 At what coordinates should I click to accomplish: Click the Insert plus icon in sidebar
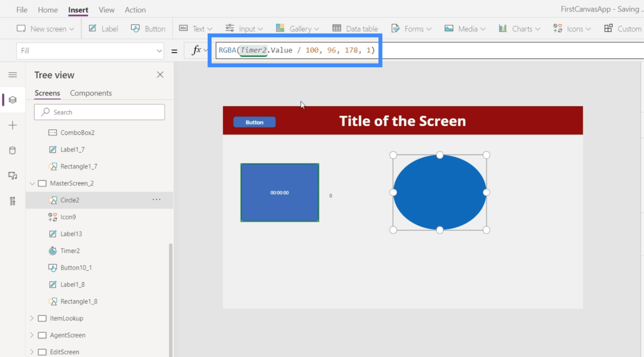tap(13, 125)
